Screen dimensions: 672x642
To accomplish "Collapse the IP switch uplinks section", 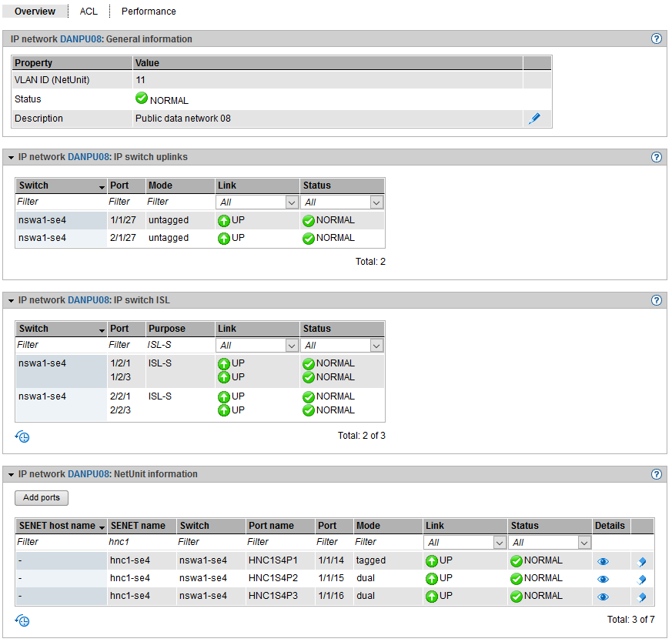I will (11, 157).
